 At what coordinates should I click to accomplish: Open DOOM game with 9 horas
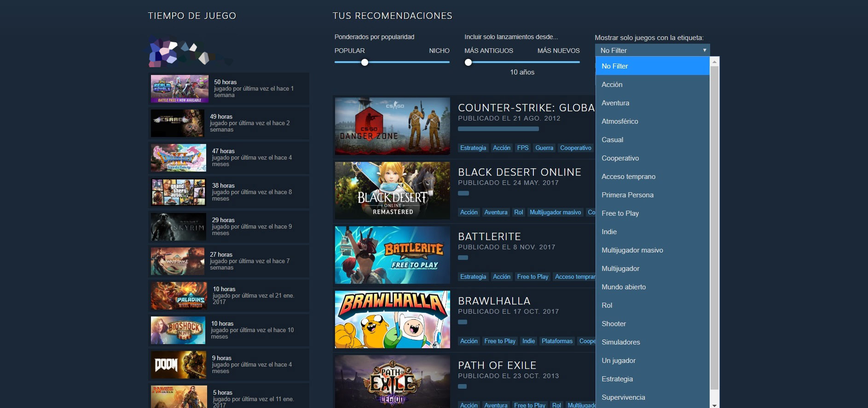pos(178,365)
